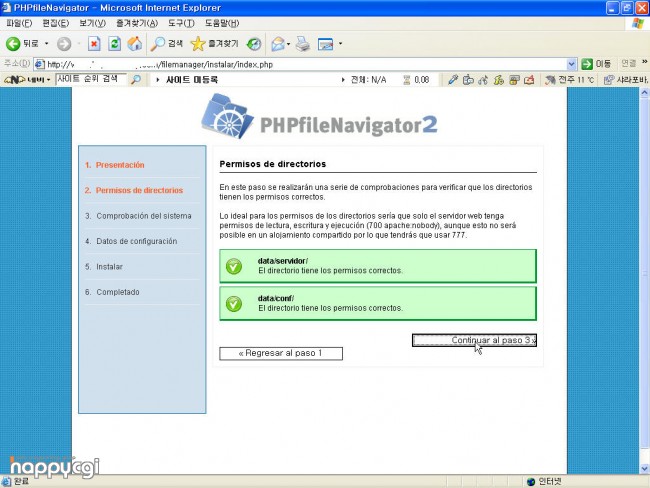Screen dimensions: 650x488
Task: Click the stacked boxes icon in Naver toolbar
Action: pyautogui.click(x=514, y=80)
